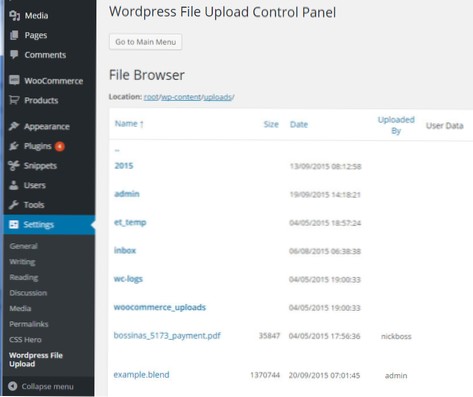Click size value 35847
The height and width of the screenshot is (397, 473).
point(269,336)
